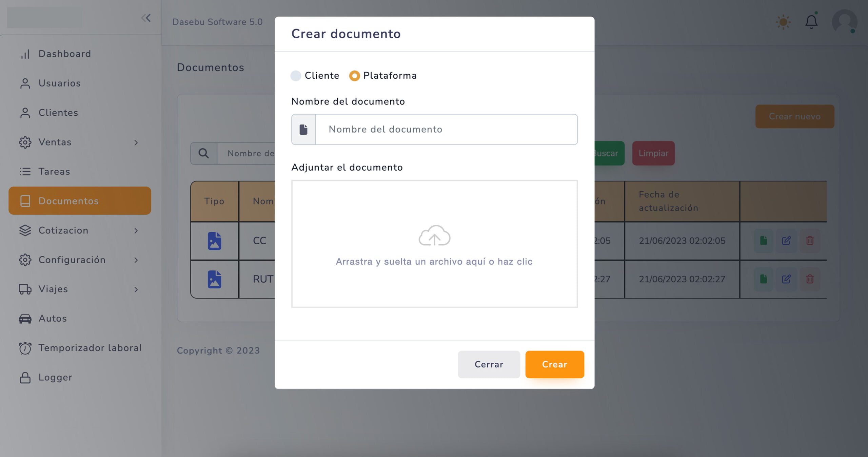Open Logger menu item

(x=55, y=378)
